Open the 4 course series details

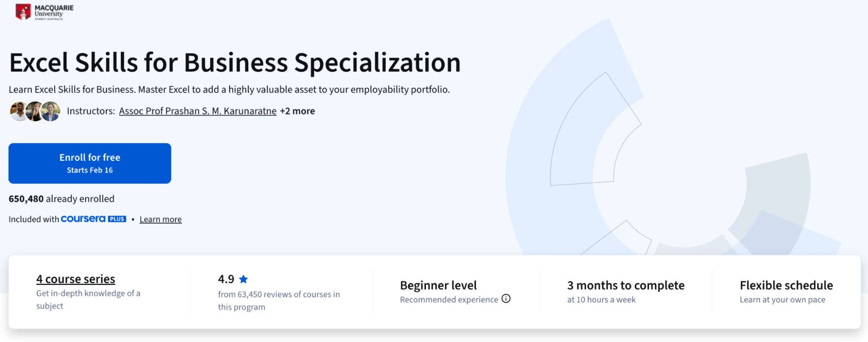(75, 279)
